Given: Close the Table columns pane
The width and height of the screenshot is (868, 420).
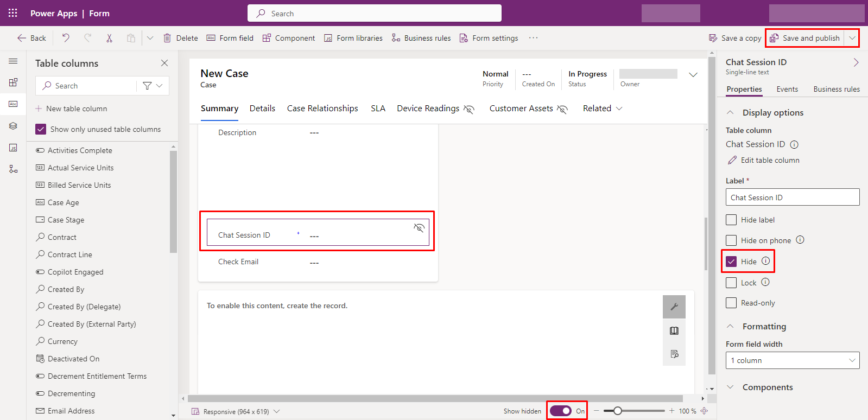Looking at the screenshot, I should point(164,63).
